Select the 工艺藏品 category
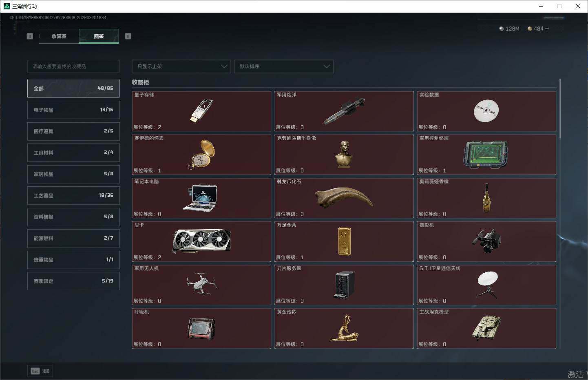 click(73, 195)
